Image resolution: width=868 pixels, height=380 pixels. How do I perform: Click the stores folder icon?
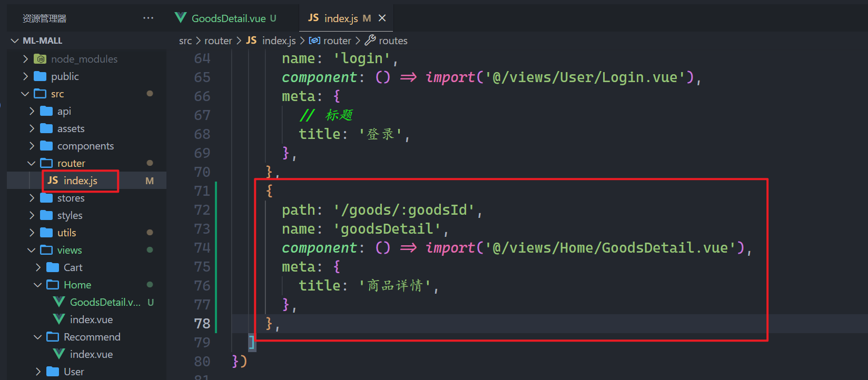point(46,198)
